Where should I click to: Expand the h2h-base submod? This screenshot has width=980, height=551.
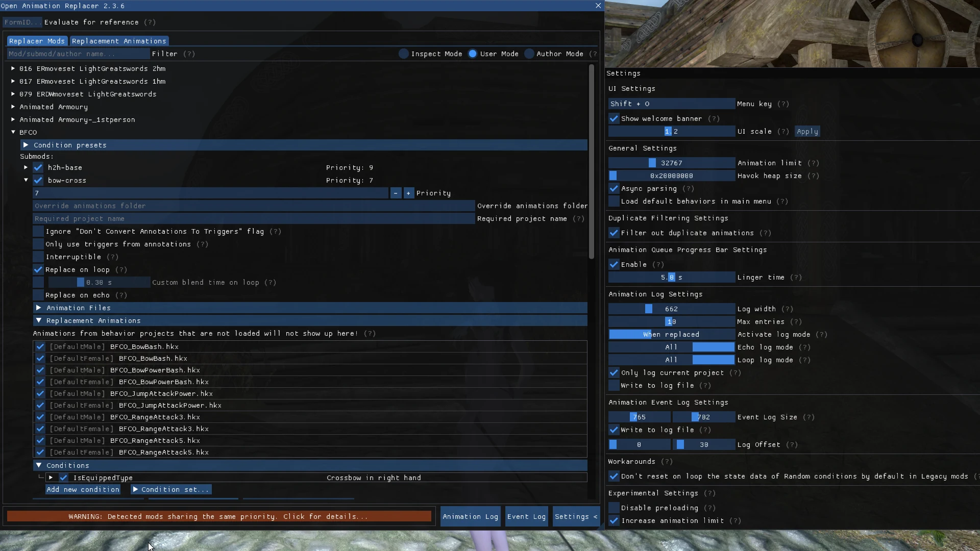[x=26, y=167]
